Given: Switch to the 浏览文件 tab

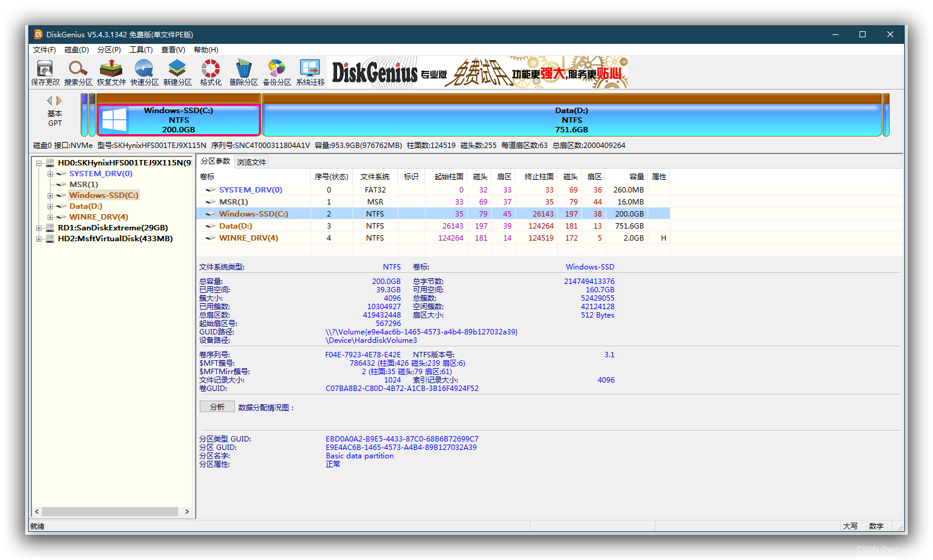Looking at the screenshot, I should point(251,162).
